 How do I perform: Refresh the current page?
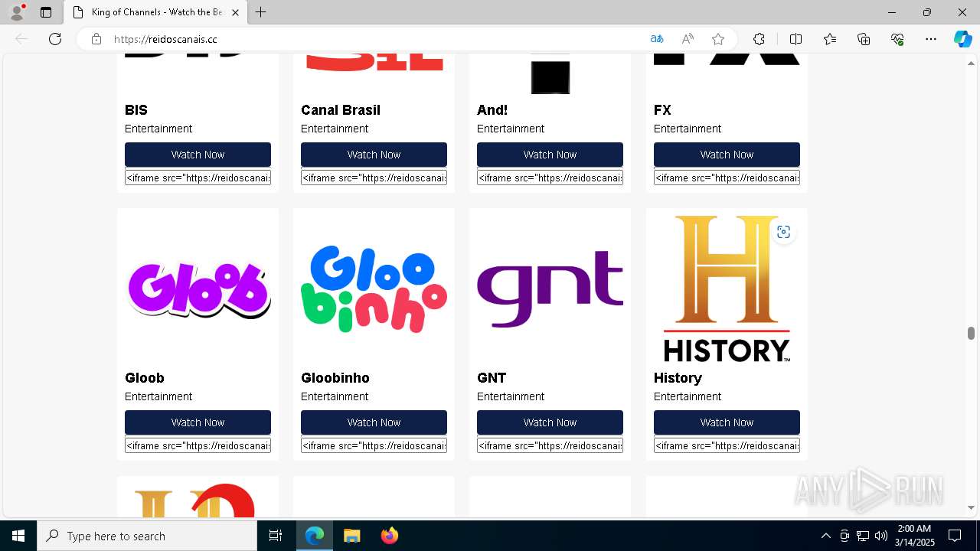pyautogui.click(x=55, y=39)
